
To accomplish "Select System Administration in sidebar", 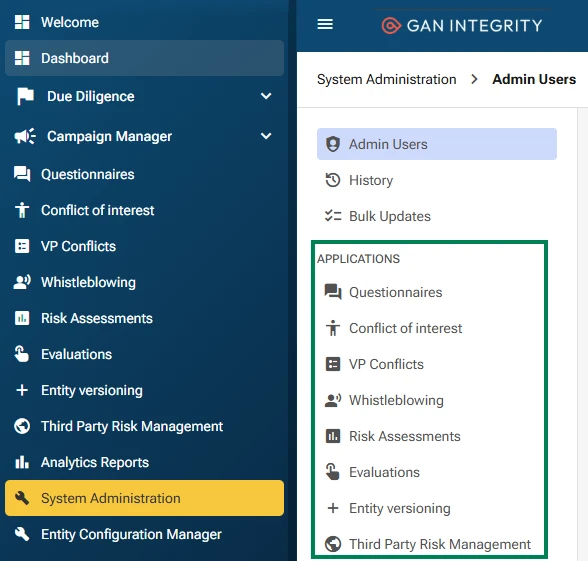I will coord(144,498).
